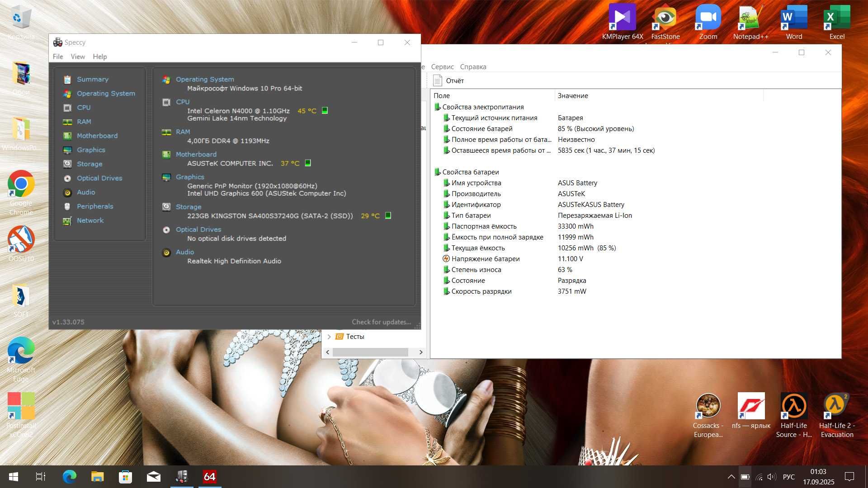Viewport: 868px width, 488px height.
Task: Open Microsoft Edge desktop shortcut
Action: pyautogui.click(x=21, y=360)
